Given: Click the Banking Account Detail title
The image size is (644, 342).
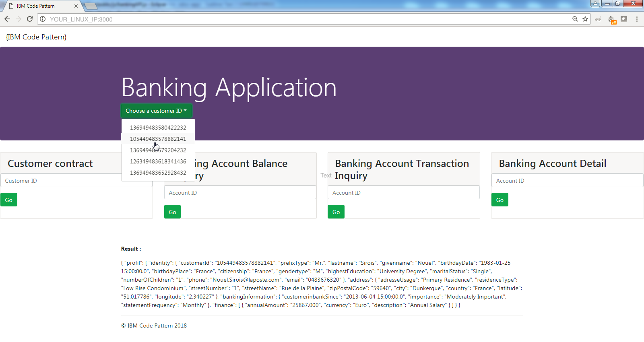Looking at the screenshot, I should coord(553,164).
